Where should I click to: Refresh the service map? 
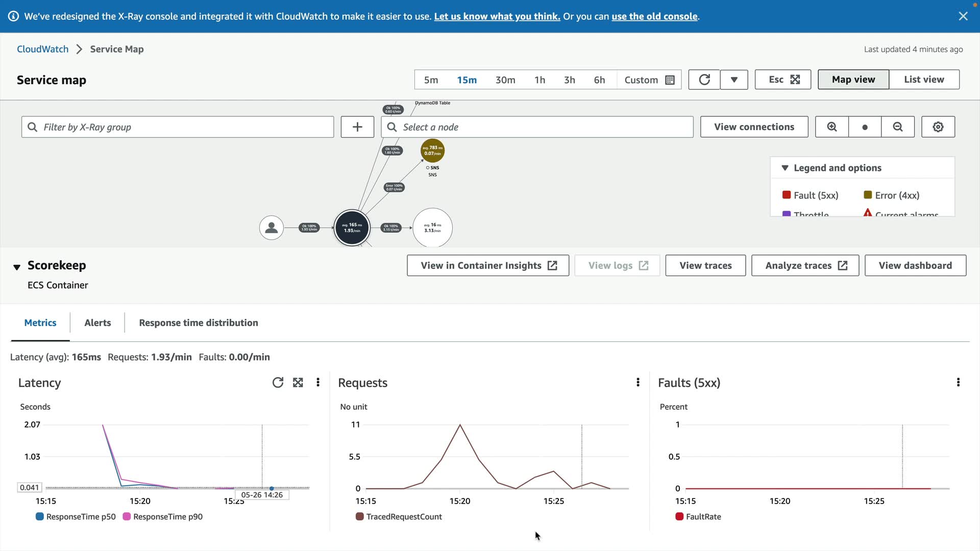[x=704, y=80]
